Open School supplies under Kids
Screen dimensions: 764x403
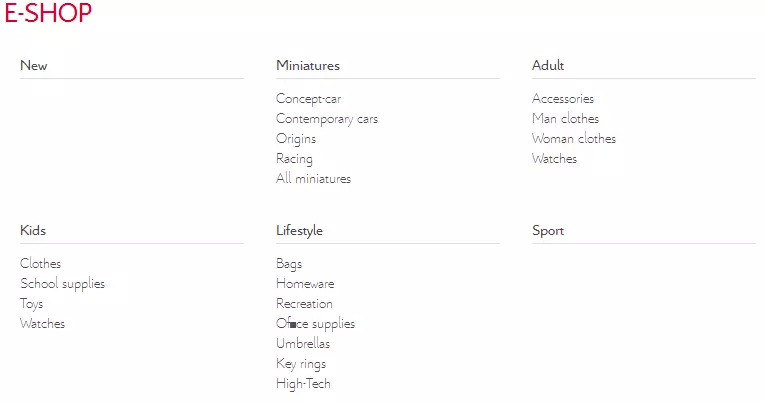pyautogui.click(x=62, y=284)
